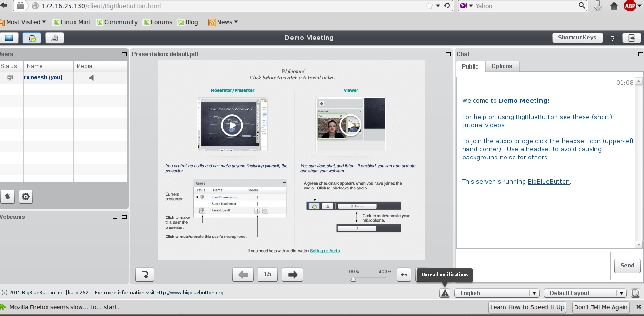The height and width of the screenshot is (316, 644).
Task: Minimize the Webcams panel
Action: tap(115, 217)
